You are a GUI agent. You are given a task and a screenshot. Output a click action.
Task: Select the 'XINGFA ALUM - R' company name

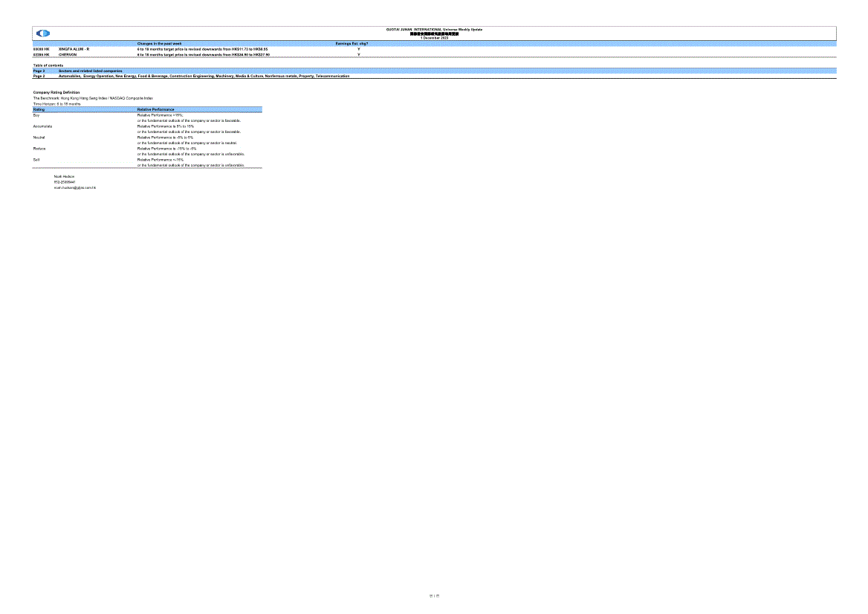74,49
